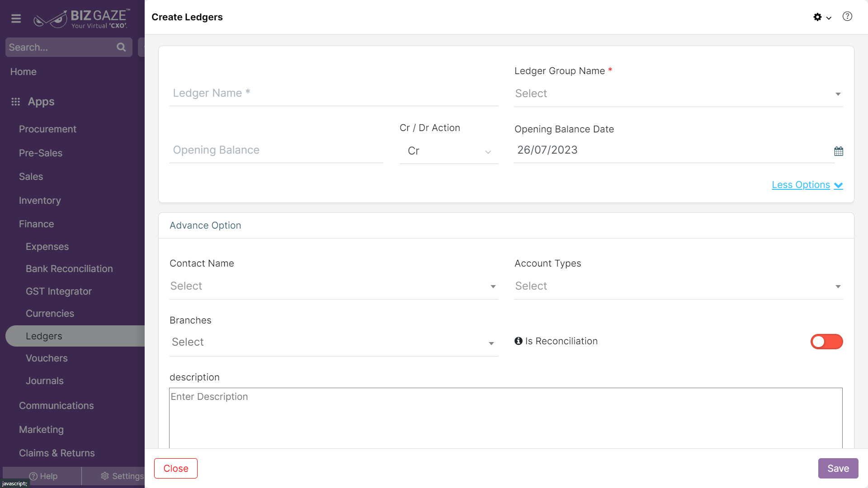Click the search magnifier icon

pos(121,47)
